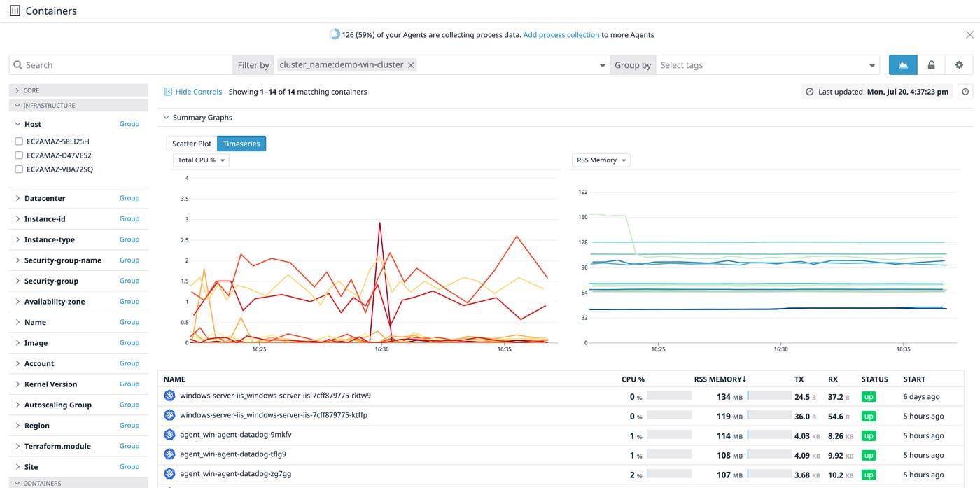Click the Group link next to Datacenter
The image size is (980, 488).
click(129, 198)
